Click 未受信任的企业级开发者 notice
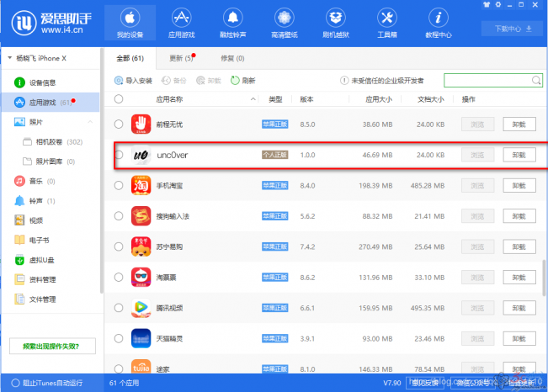 [x=382, y=81]
